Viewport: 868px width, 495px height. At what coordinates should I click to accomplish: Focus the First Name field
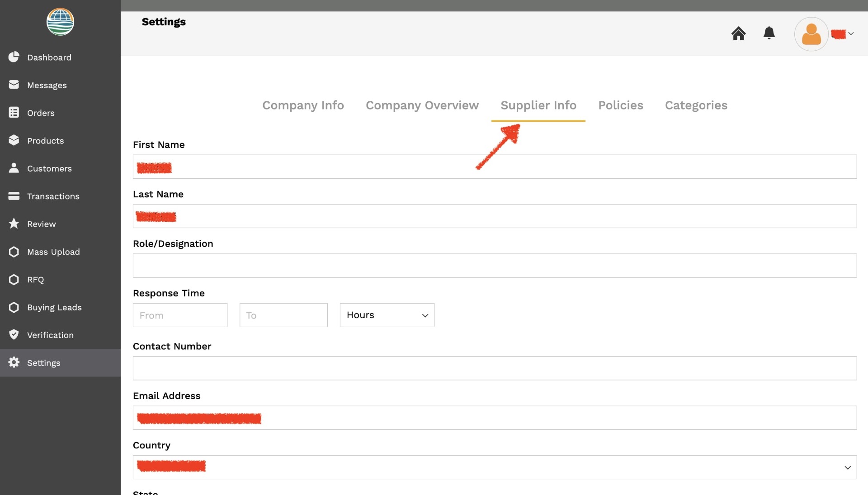495,167
